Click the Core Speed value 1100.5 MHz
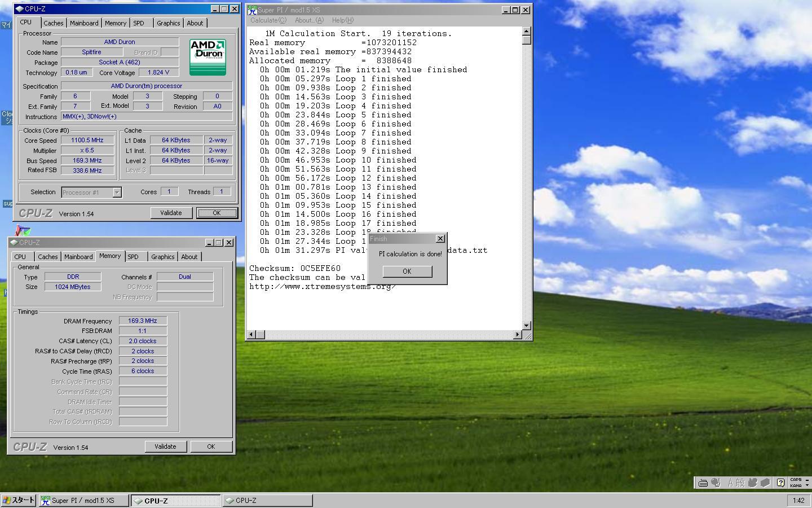The height and width of the screenshot is (508, 812). [x=87, y=141]
